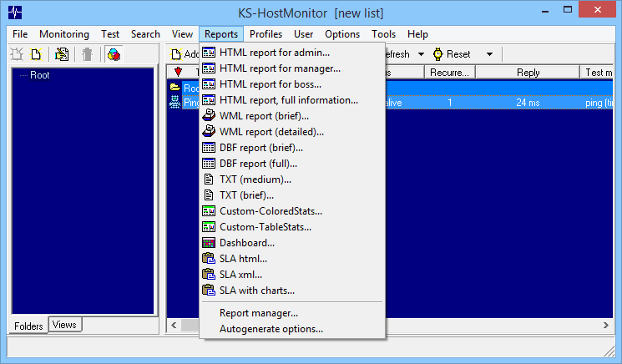
Task: Open the File menu
Action: tap(20, 34)
